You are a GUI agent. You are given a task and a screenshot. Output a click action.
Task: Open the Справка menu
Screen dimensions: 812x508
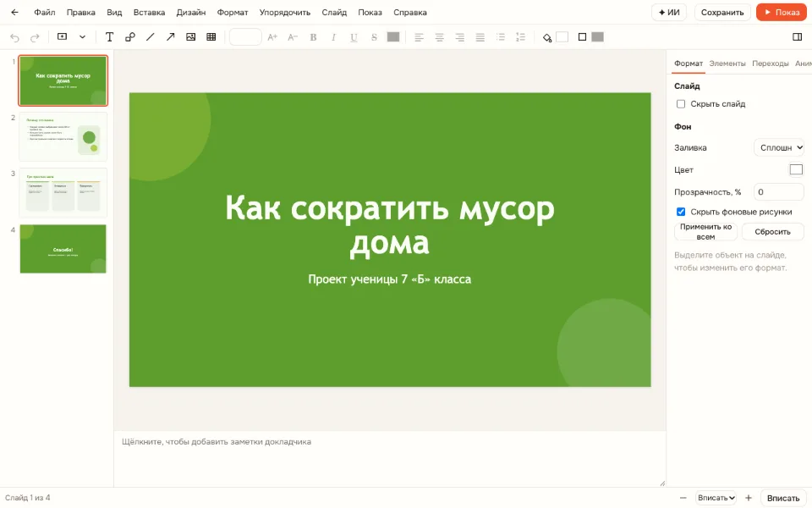pyautogui.click(x=410, y=13)
